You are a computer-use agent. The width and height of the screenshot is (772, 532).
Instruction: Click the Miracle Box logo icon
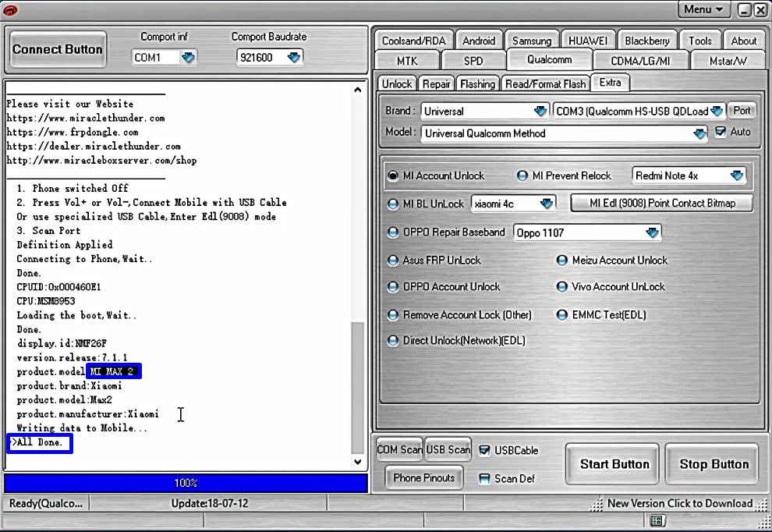point(10,10)
